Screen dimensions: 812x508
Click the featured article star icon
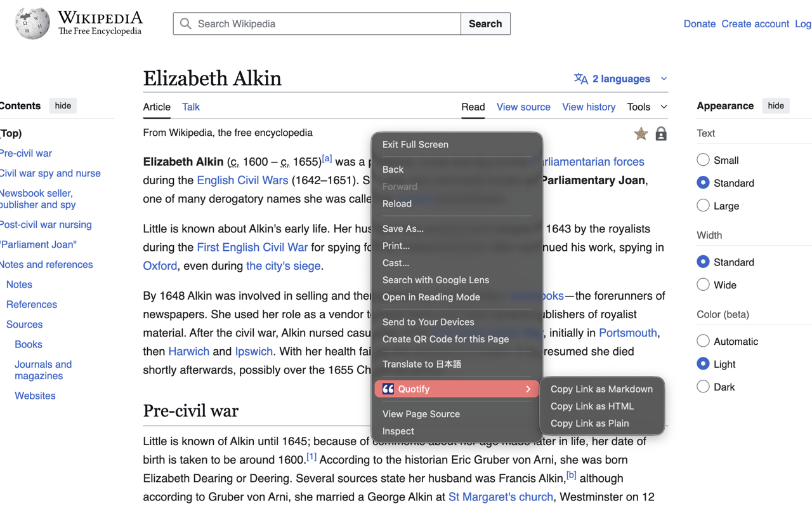(x=641, y=133)
